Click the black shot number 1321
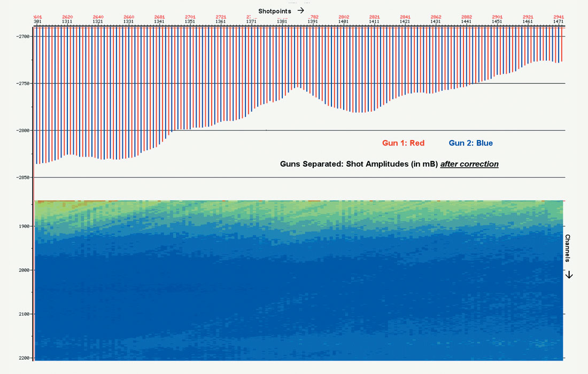This screenshot has width=588, height=374. pyautogui.click(x=98, y=21)
